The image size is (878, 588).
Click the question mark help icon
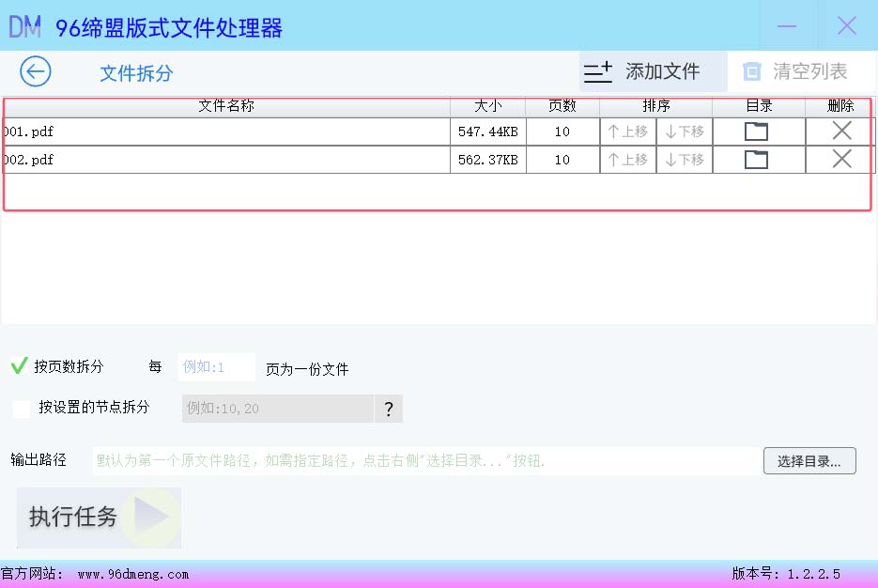coord(388,409)
